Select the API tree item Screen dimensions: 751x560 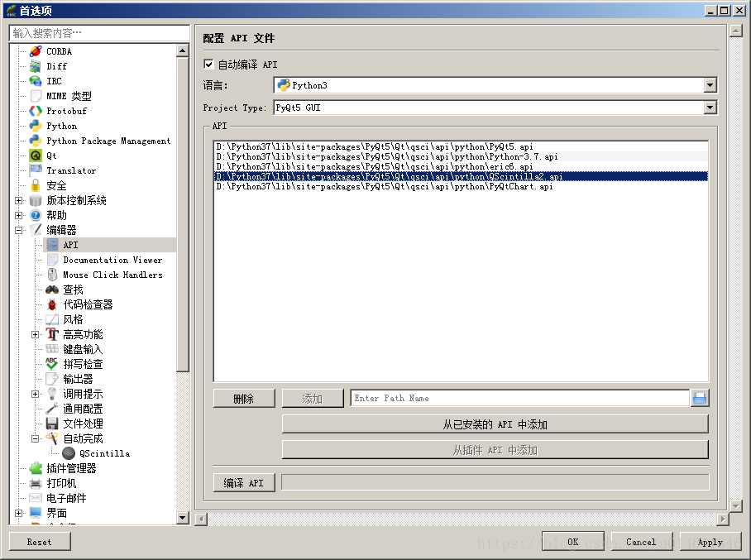pyautogui.click(x=110, y=245)
